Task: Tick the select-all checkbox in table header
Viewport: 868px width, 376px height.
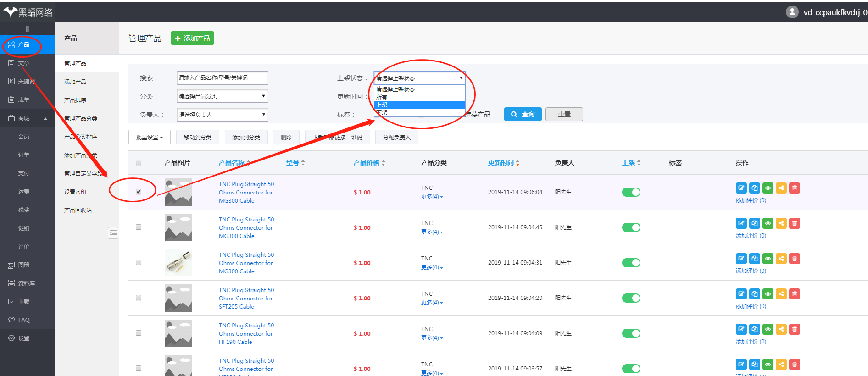Action: (x=139, y=162)
